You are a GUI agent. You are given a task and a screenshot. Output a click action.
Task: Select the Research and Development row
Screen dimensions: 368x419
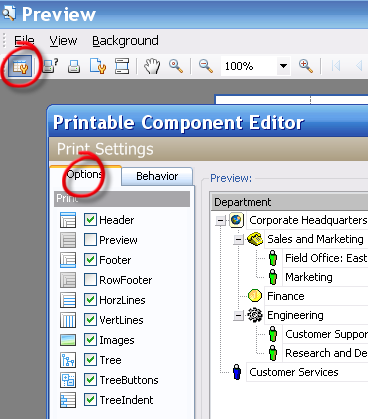(x=325, y=353)
